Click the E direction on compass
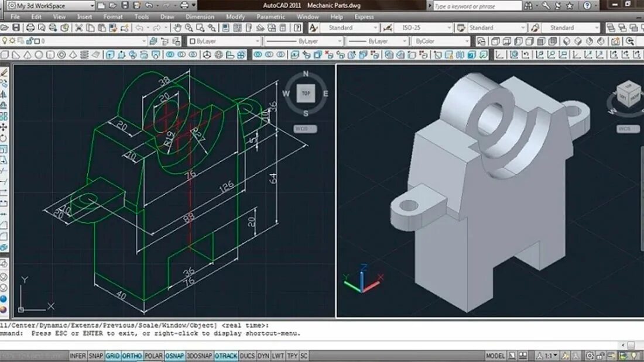Viewport: 644px width, 362px height. coord(326,94)
